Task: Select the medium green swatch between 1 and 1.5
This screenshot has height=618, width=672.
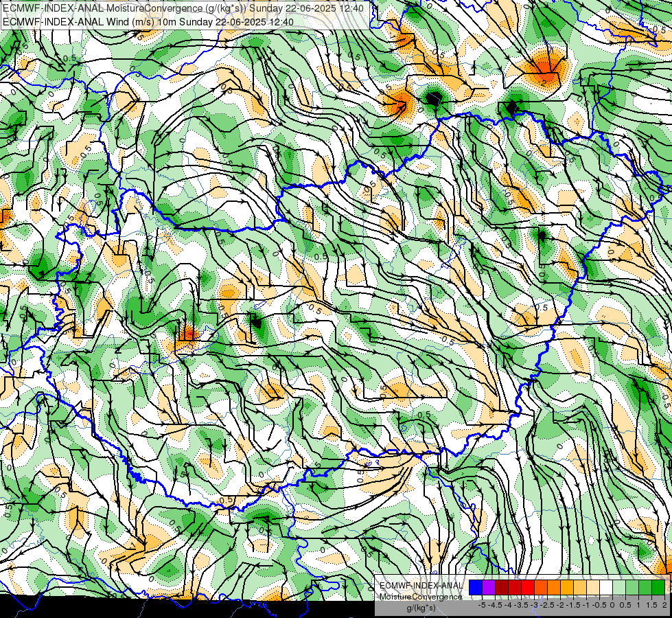Action: pos(645,588)
